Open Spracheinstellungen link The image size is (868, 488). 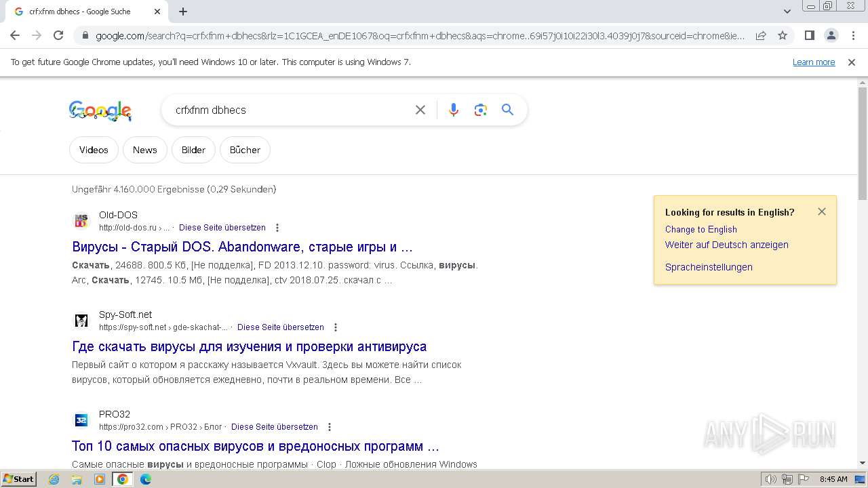(709, 267)
